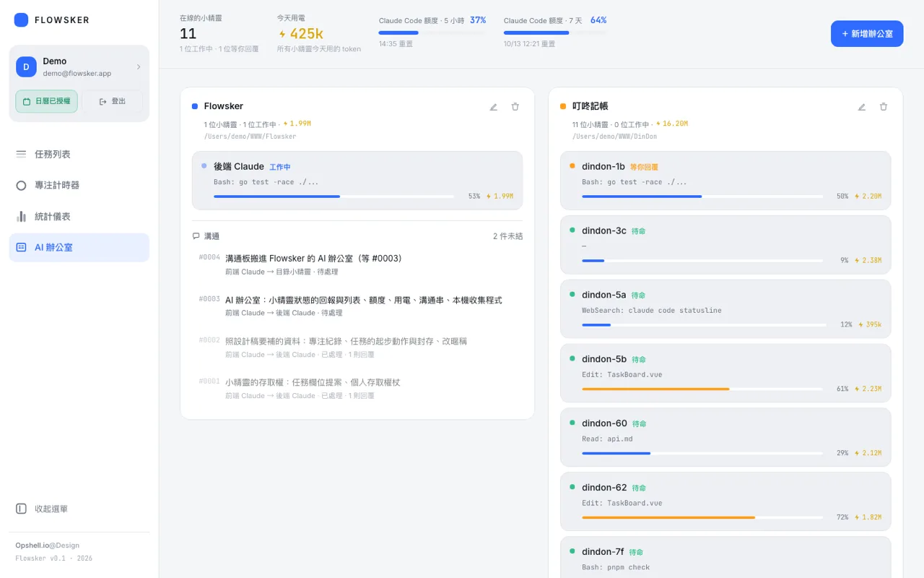Open the dindon-62 agent card

725,501
